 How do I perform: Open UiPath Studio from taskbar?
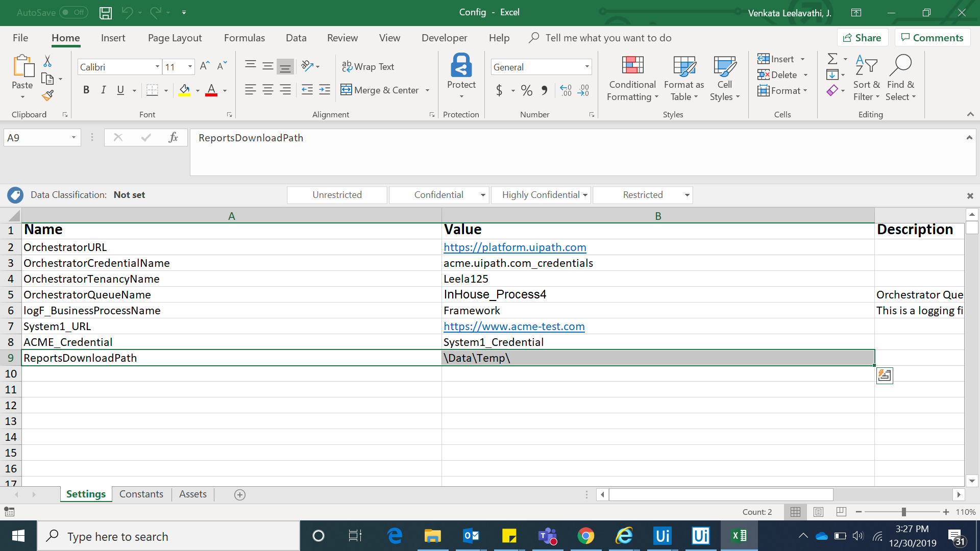[x=662, y=536]
